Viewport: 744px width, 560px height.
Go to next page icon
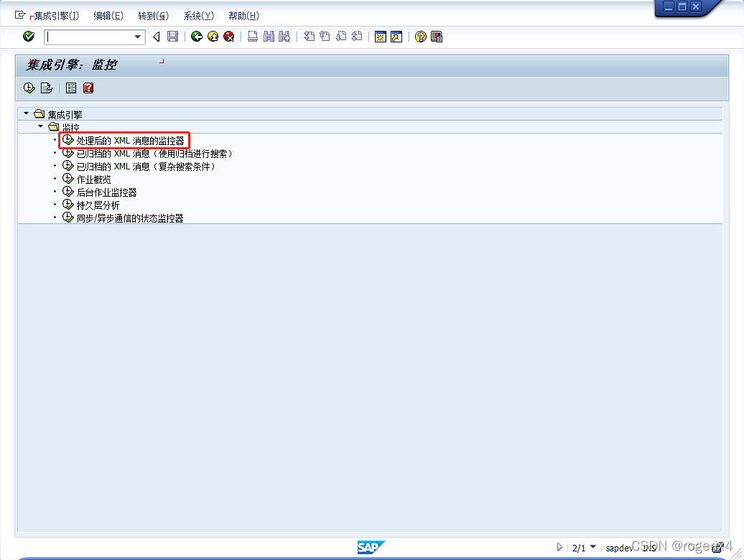pyautogui.click(x=340, y=37)
